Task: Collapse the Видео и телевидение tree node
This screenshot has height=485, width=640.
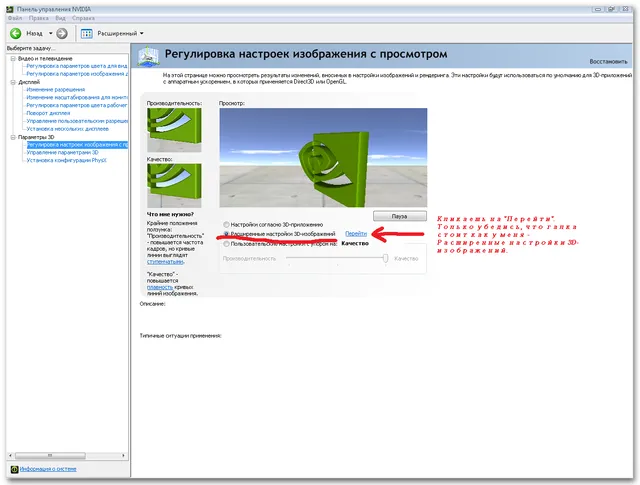Action: point(13,58)
